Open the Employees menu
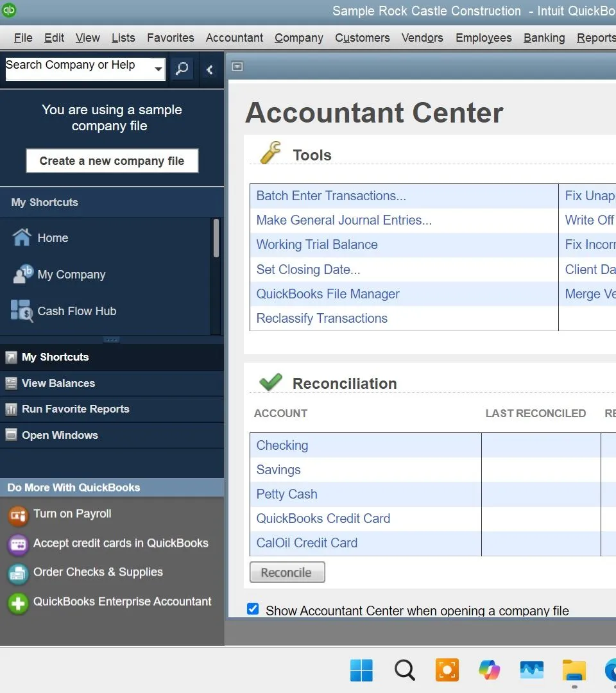 tap(483, 38)
